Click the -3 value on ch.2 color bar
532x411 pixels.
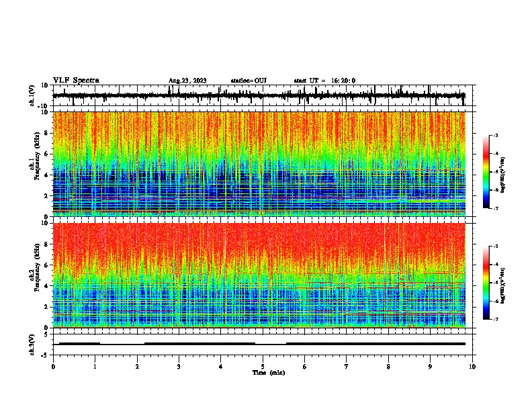click(x=495, y=246)
